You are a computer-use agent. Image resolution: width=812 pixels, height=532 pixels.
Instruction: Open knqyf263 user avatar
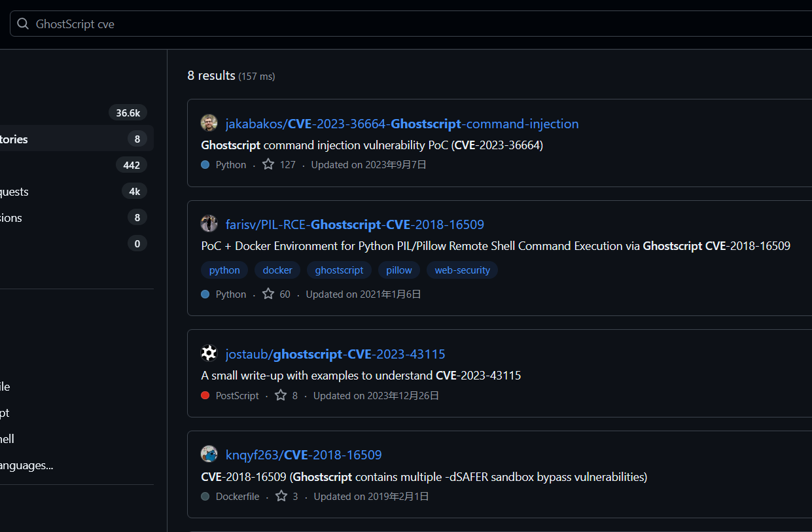pos(209,454)
